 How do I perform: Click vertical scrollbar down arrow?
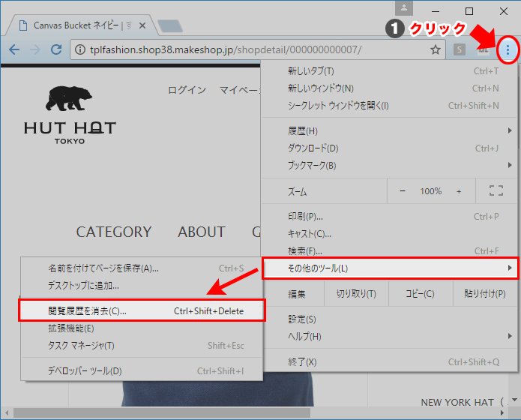514,400
